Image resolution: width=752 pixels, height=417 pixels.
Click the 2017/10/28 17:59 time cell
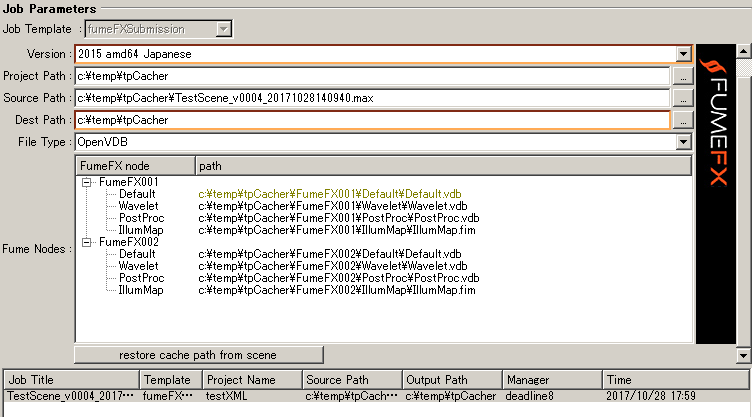point(651,396)
